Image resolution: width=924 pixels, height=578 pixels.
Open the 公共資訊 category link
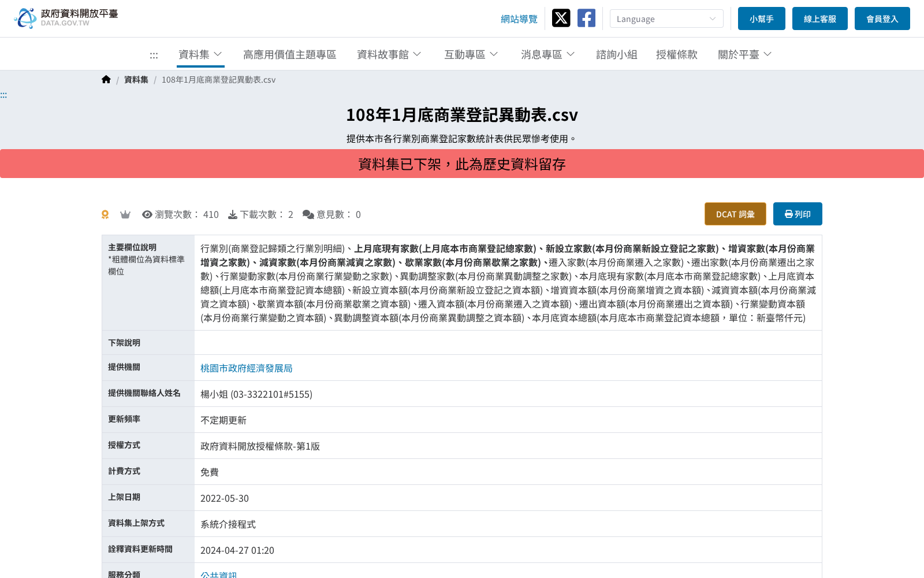219,574
